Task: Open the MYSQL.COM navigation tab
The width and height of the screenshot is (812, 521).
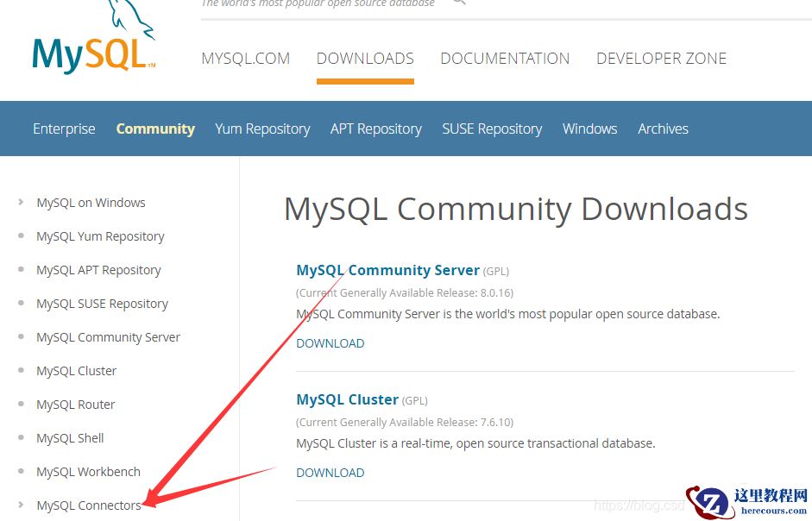Action: click(x=245, y=58)
